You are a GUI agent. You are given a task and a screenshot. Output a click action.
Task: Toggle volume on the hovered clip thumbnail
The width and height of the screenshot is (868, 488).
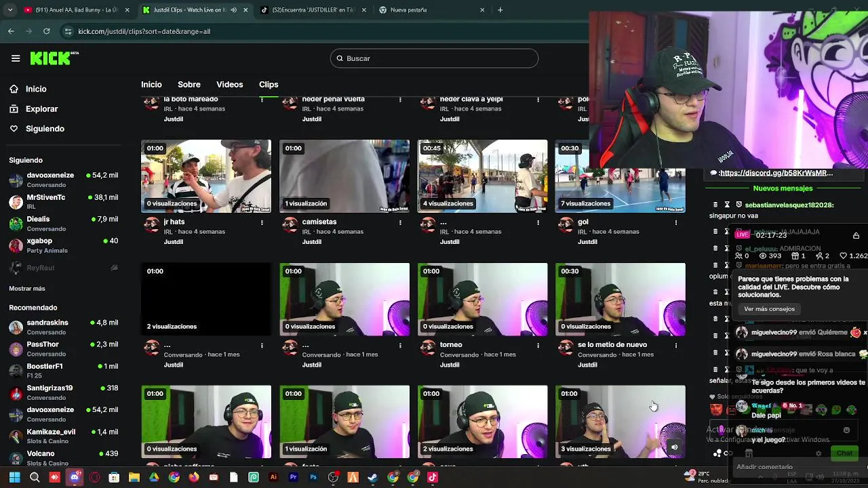pyautogui.click(x=674, y=447)
